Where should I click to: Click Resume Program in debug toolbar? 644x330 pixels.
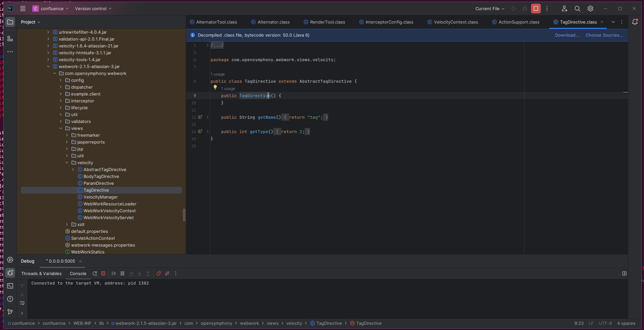114,273
